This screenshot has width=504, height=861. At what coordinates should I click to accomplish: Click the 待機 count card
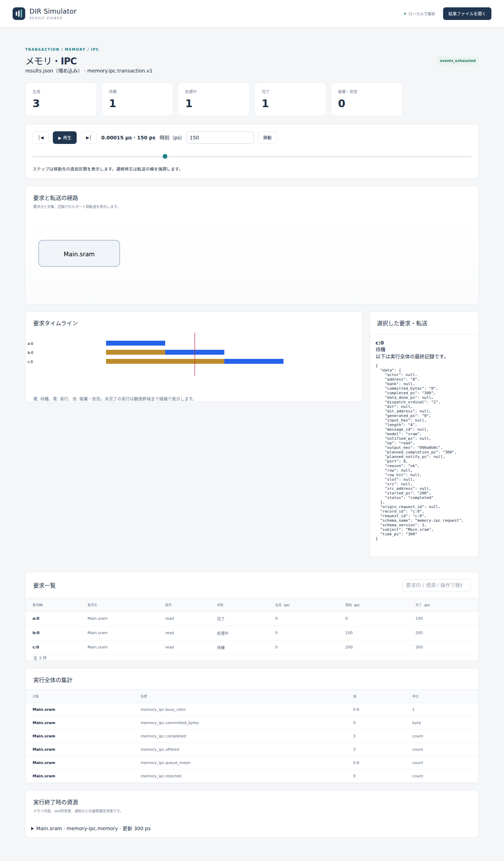[138, 99]
